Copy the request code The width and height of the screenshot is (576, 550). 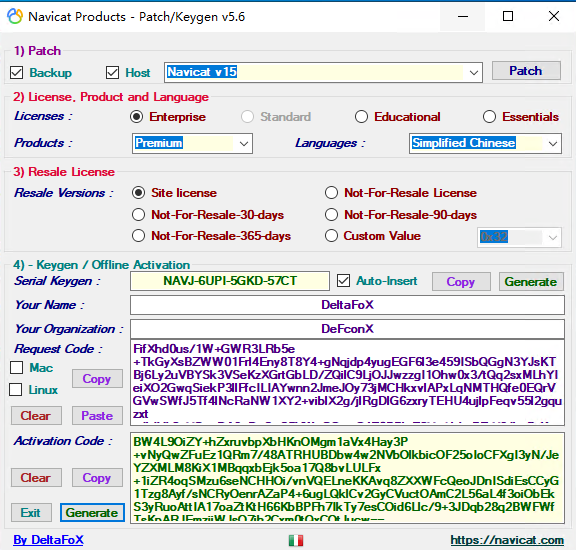click(x=97, y=379)
